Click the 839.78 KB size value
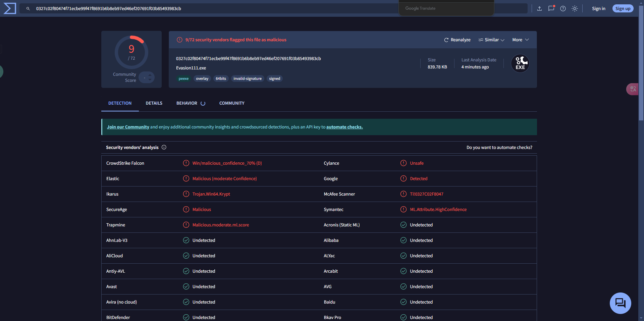644x321 pixels. click(x=437, y=67)
